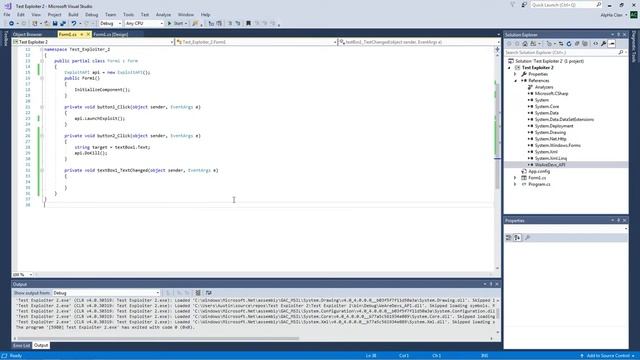Collapse the Test Exploiter 2 project node
Screen dimensions: 640x360
point(509,68)
